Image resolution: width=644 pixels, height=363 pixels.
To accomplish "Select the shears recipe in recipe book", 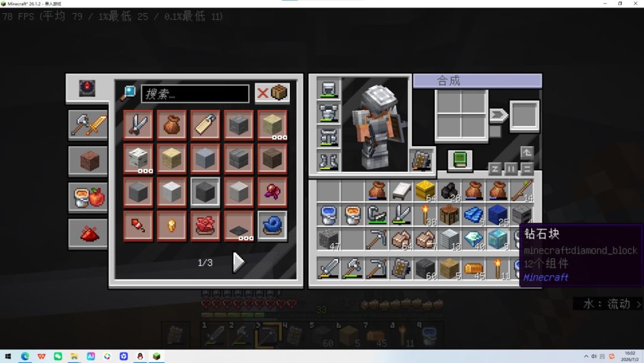I will (138, 125).
